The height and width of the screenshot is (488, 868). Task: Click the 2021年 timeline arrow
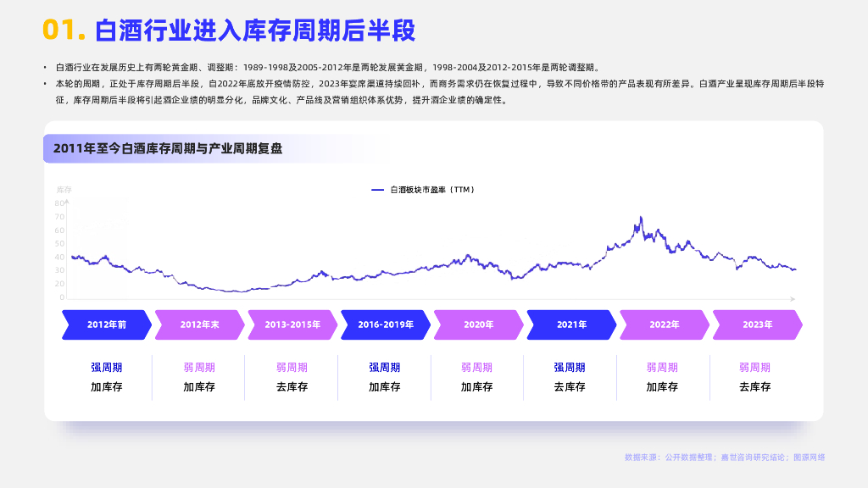[571, 324]
